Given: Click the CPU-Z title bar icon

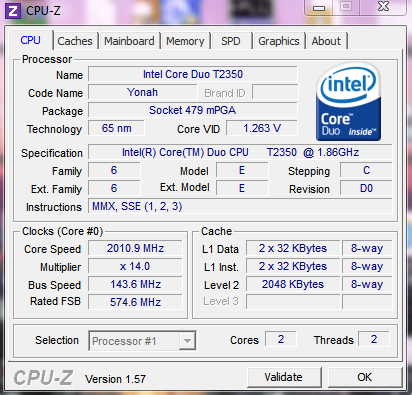Looking at the screenshot, I should 13,11.
